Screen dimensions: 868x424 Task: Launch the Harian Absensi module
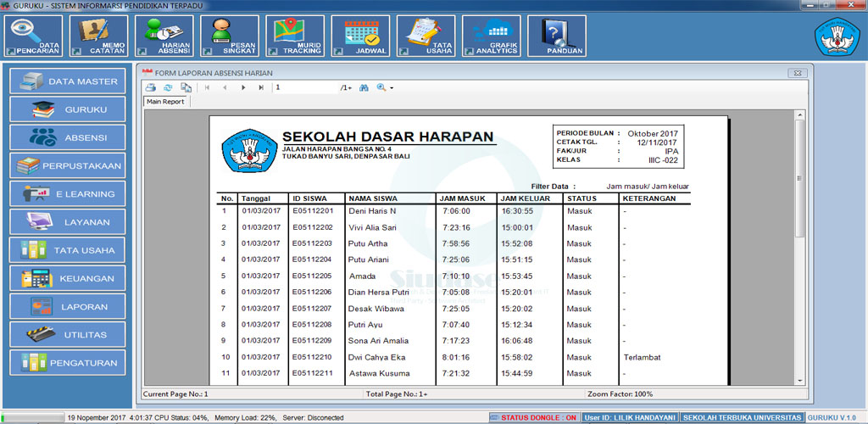(x=166, y=36)
